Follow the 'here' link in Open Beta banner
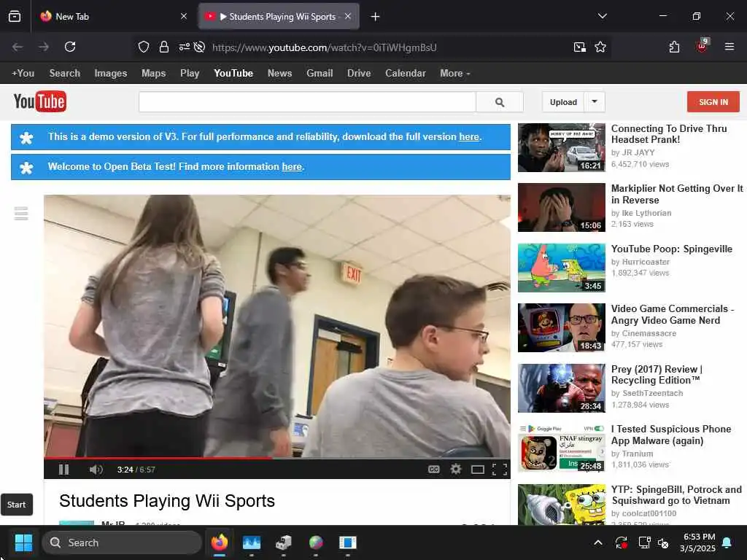This screenshot has height=560, width=747. (x=292, y=167)
